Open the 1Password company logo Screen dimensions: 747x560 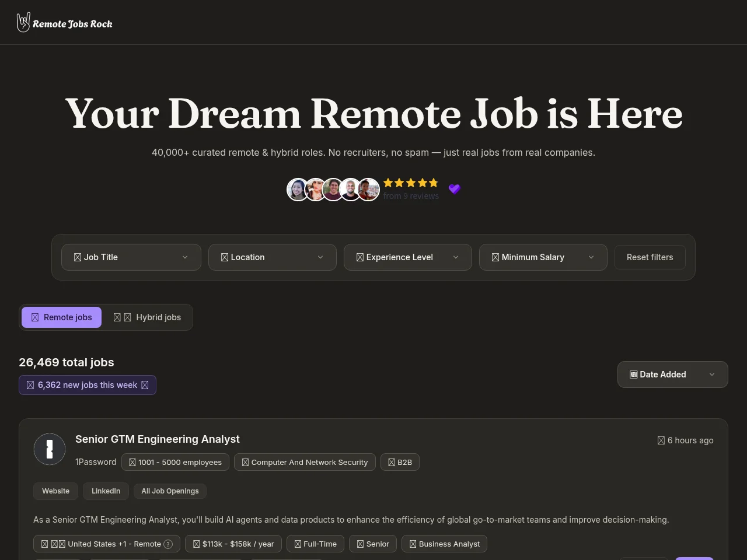[50, 449]
